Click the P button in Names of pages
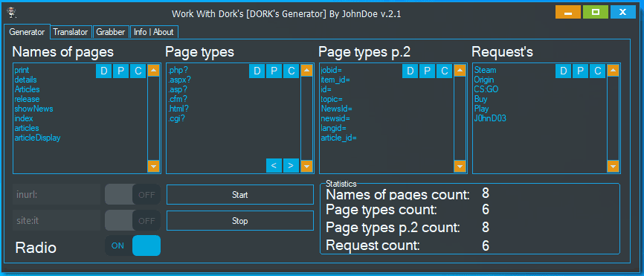Viewport: 644px width, 276px height. (120, 71)
